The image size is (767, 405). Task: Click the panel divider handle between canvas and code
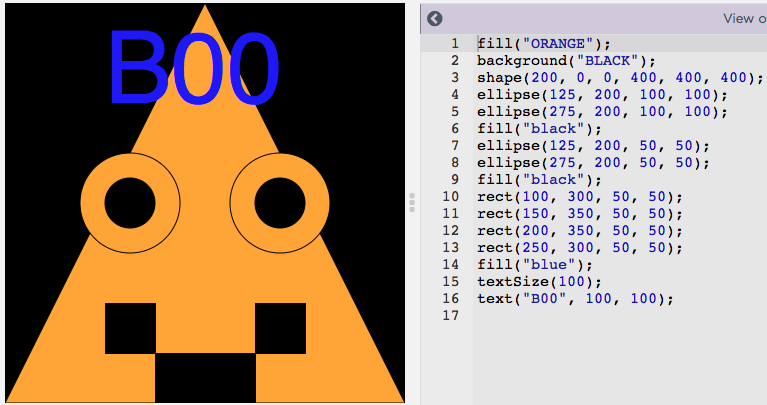pos(412,202)
